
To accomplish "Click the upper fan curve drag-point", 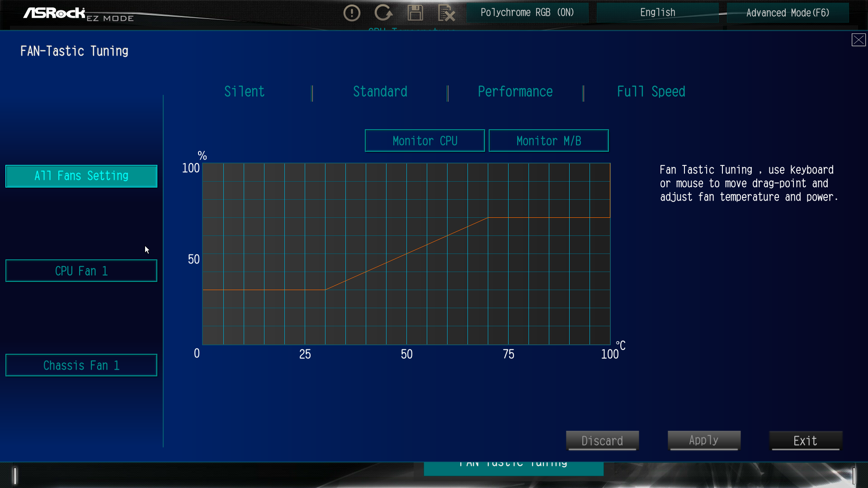I will click(x=487, y=218).
